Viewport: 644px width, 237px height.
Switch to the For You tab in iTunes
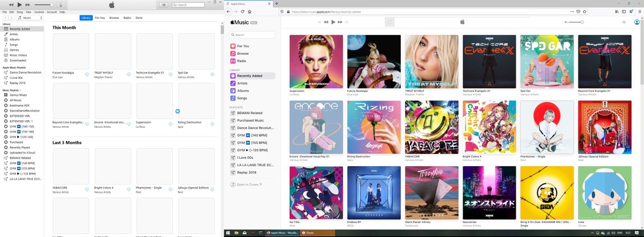click(x=100, y=18)
